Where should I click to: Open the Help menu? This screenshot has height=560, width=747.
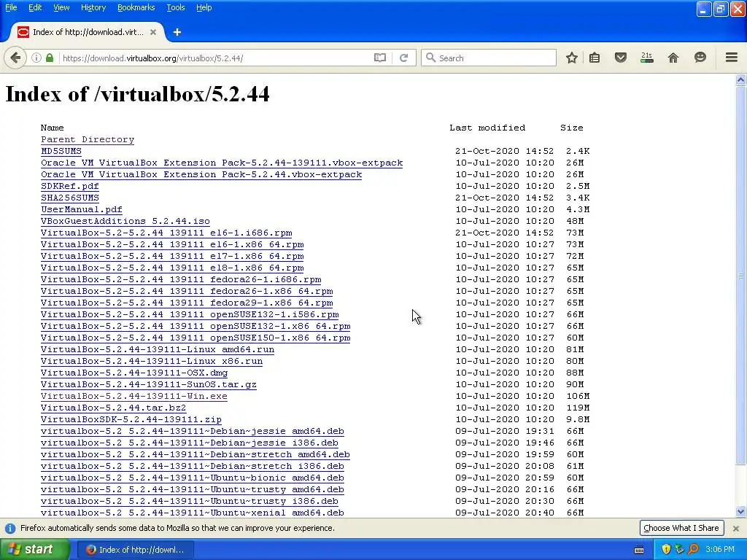204,7
